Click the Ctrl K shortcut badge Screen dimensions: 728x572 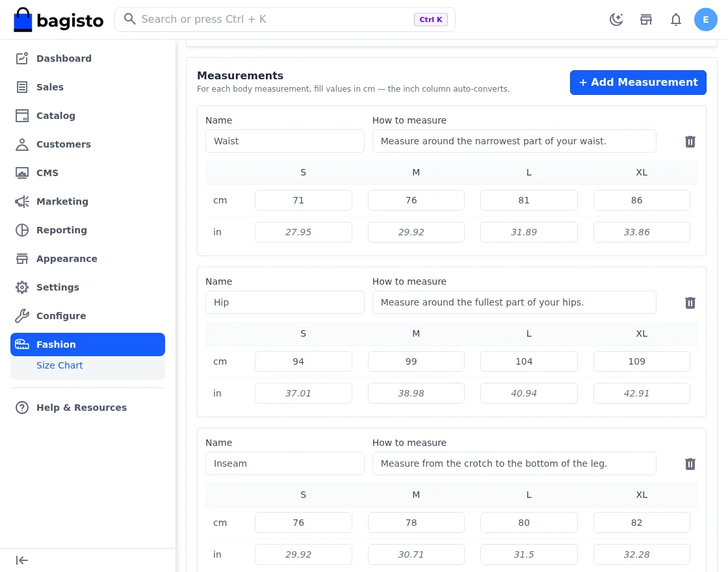click(430, 19)
